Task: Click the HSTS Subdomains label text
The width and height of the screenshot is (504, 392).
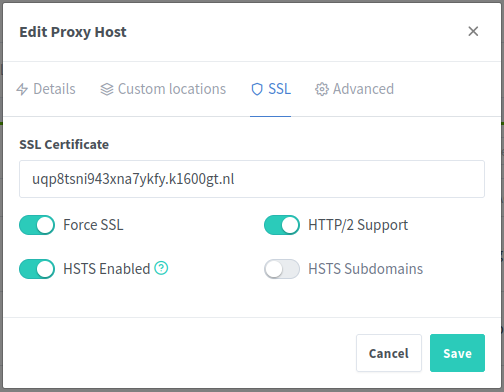Action: click(366, 269)
